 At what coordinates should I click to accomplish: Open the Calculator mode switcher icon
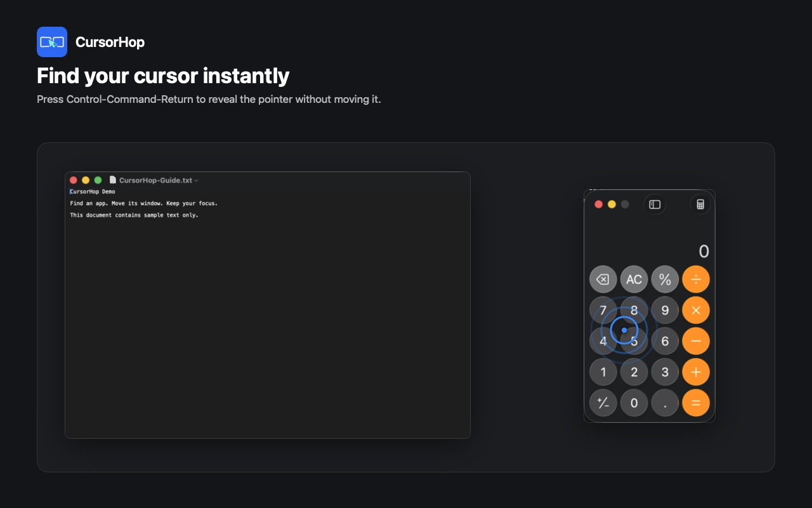click(x=700, y=204)
